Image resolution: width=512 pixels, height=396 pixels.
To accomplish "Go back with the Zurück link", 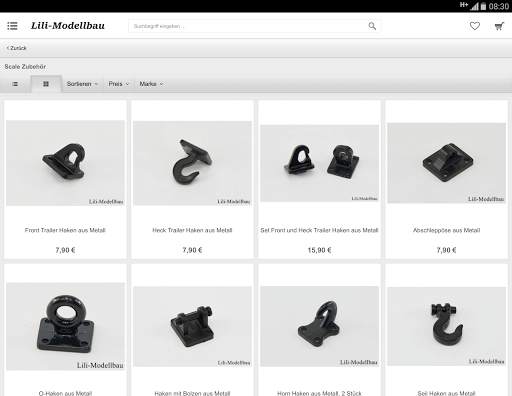I will pyautogui.click(x=16, y=48).
